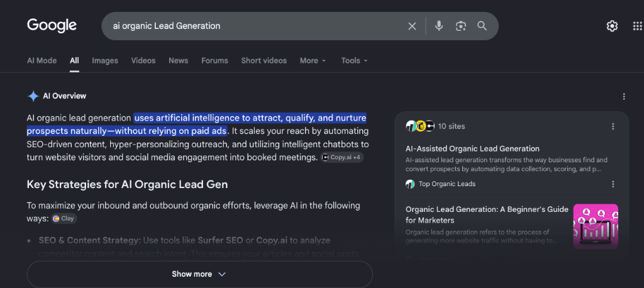Image resolution: width=644 pixels, height=288 pixels.
Task: Click the 10 sites label
Action: pyautogui.click(x=452, y=126)
